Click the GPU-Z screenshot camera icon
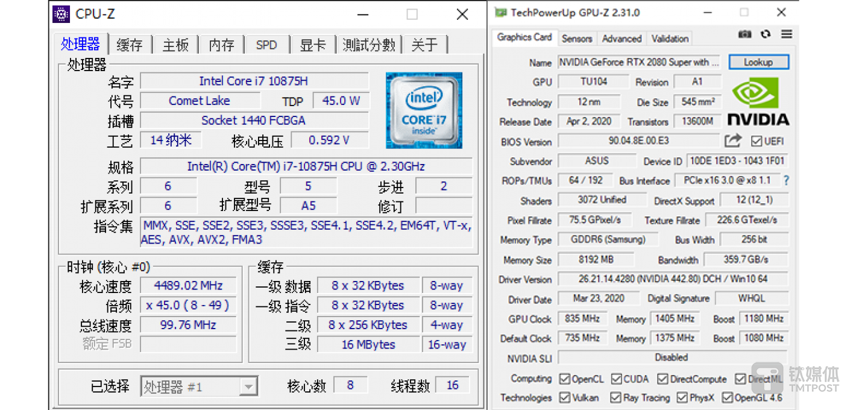Screen dimensions: 868x410 point(745,34)
